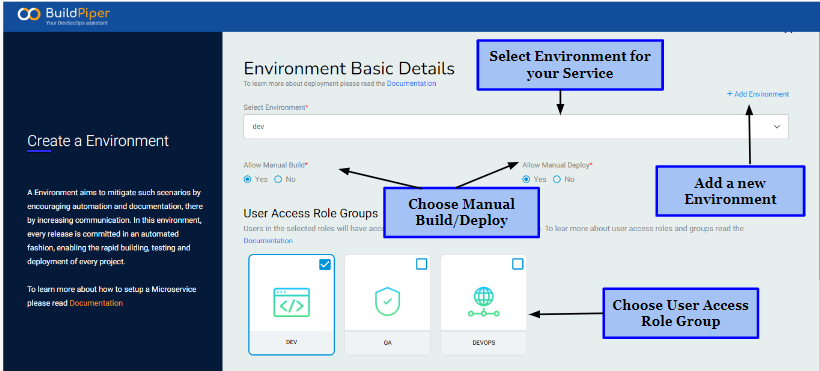
Task: Click the Allow Manual Deploy label
Action: 557,165
